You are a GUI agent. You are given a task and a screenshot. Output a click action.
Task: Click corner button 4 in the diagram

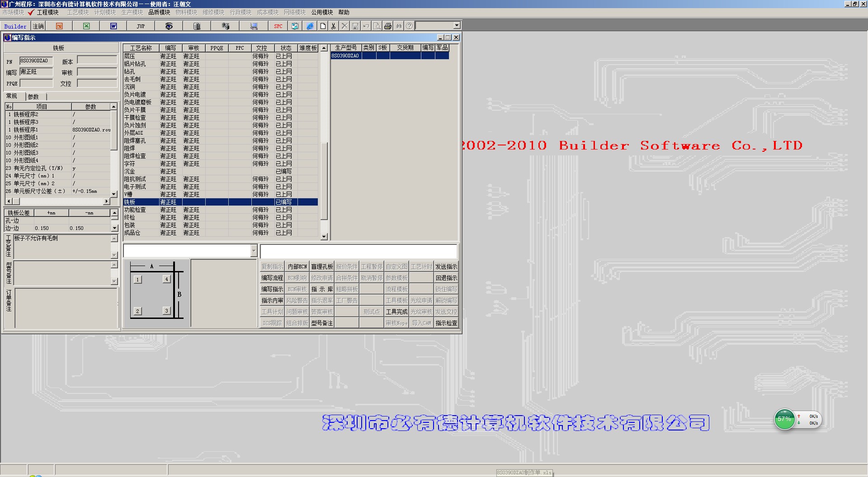(x=166, y=279)
